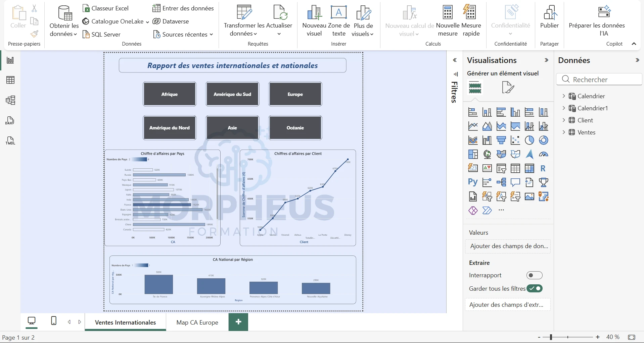This screenshot has height=343, width=644.
Task: Select stacked bar chart visual
Action: tap(473, 112)
